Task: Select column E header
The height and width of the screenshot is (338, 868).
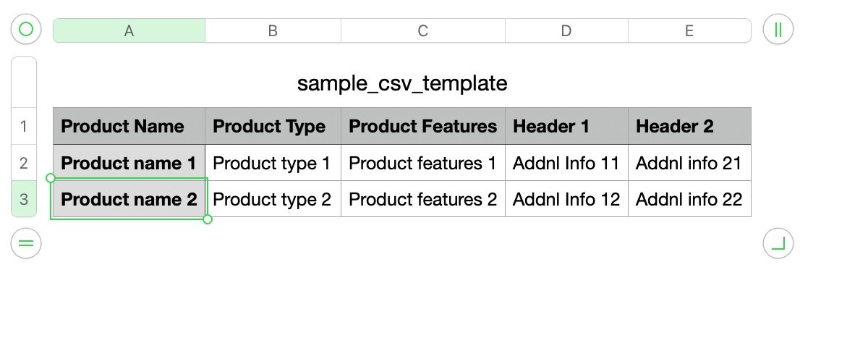Action: pos(689,30)
